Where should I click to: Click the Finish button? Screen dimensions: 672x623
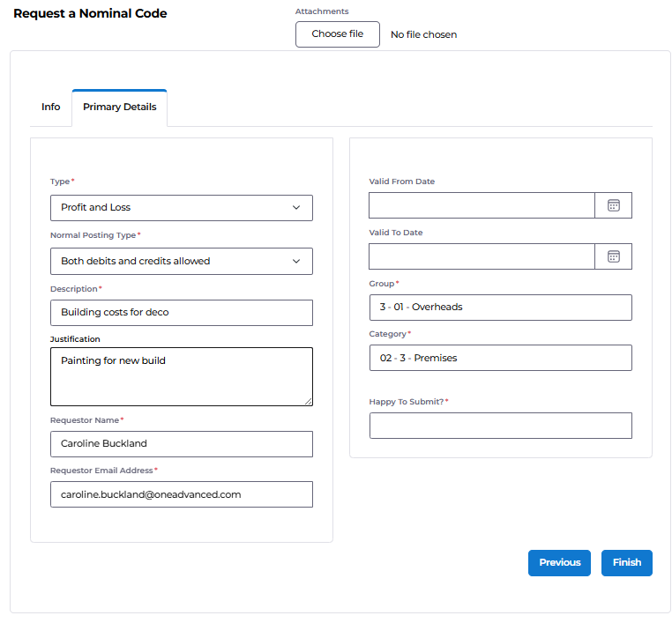pos(626,562)
